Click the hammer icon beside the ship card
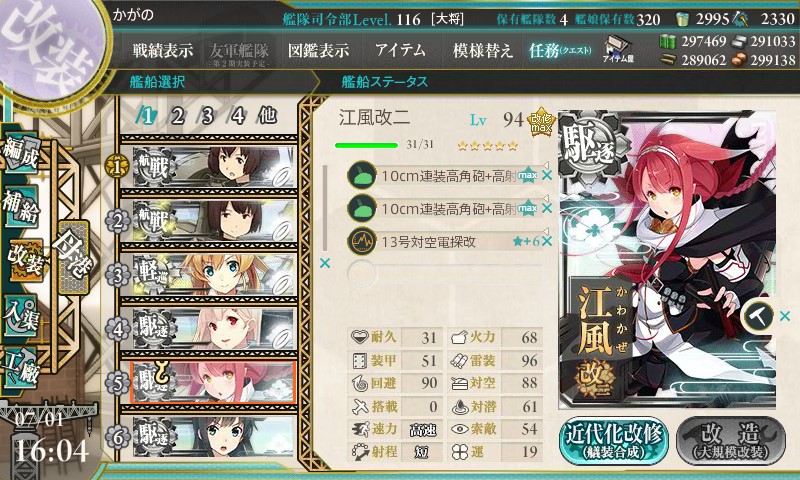Image resolution: width=800 pixels, height=480 pixels. tap(758, 316)
